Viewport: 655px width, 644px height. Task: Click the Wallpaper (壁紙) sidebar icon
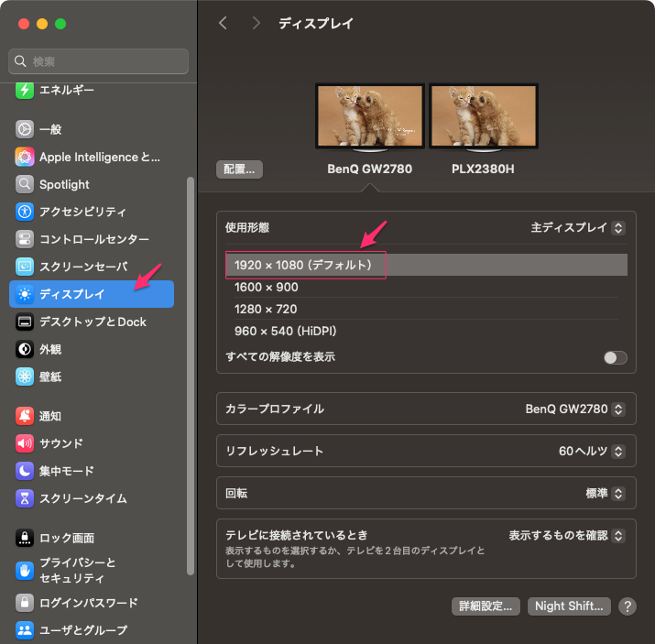[25, 377]
